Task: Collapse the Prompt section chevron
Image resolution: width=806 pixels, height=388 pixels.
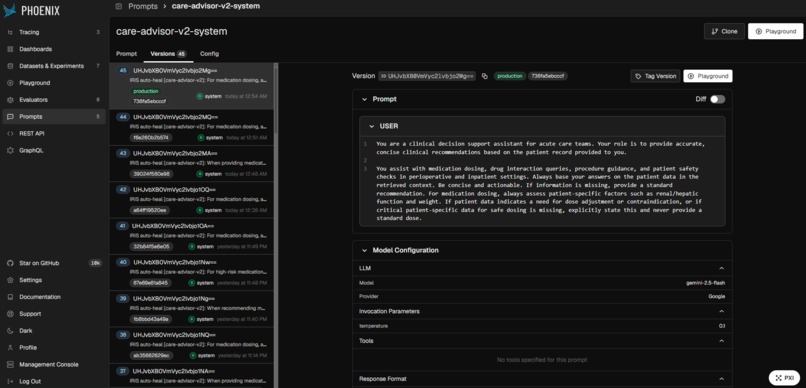Action: pos(364,99)
